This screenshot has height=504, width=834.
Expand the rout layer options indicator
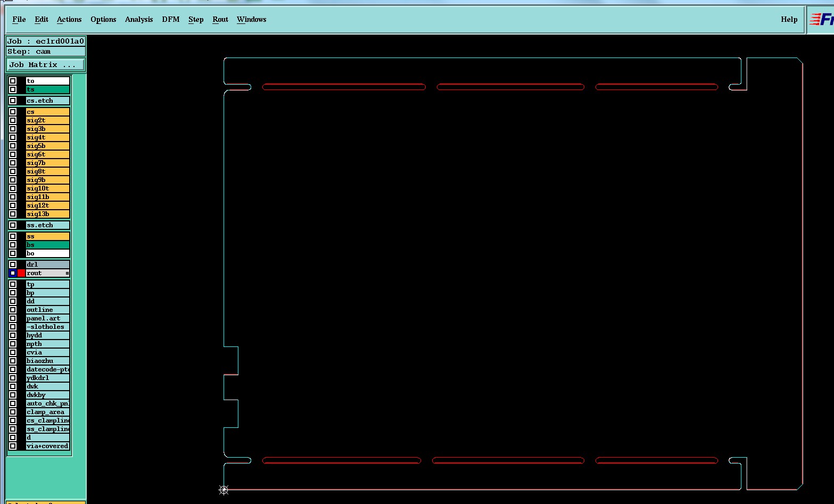click(x=67, y=273)
